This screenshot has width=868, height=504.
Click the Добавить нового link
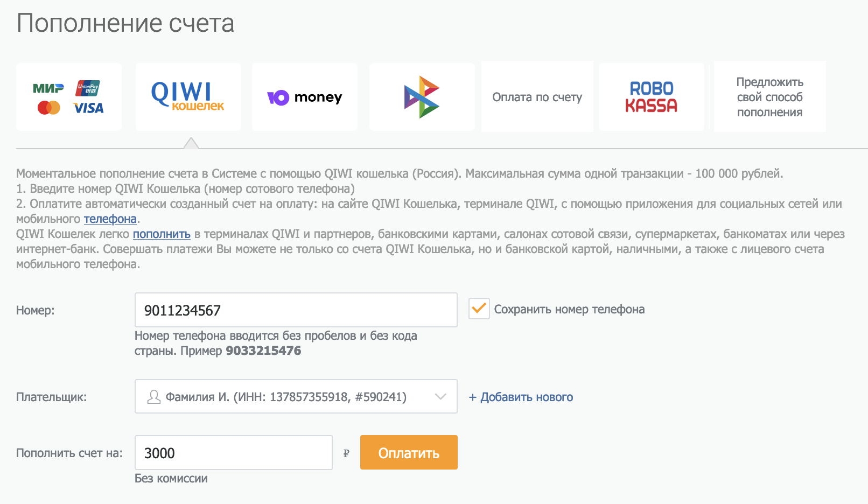point(521,397)
